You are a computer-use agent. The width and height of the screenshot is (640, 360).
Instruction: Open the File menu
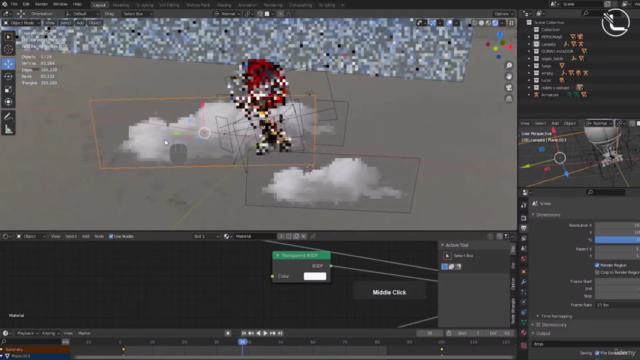tap(14, 4)
